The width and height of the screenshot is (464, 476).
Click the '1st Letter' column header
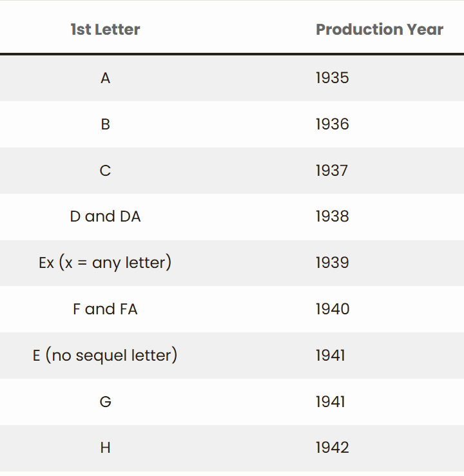click(x=106, y=30)
